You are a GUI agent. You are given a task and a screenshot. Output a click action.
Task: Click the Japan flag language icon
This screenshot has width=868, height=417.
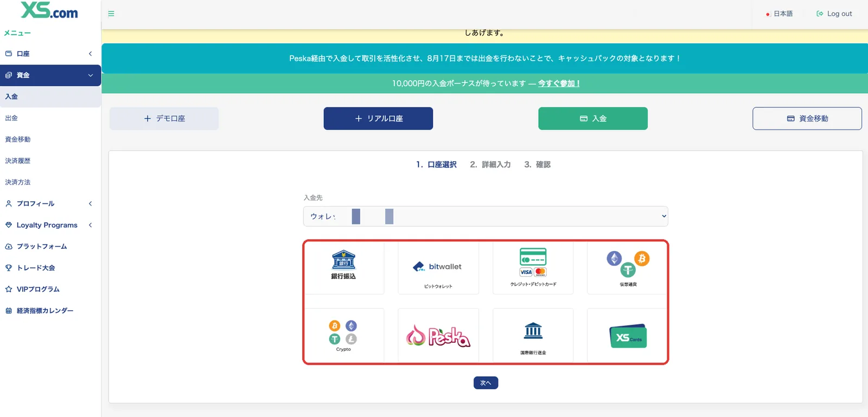(x=768, y=14)
